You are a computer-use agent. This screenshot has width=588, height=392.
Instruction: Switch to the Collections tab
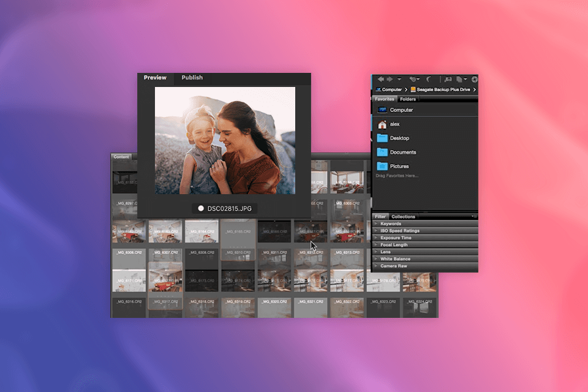coord(403,216)
